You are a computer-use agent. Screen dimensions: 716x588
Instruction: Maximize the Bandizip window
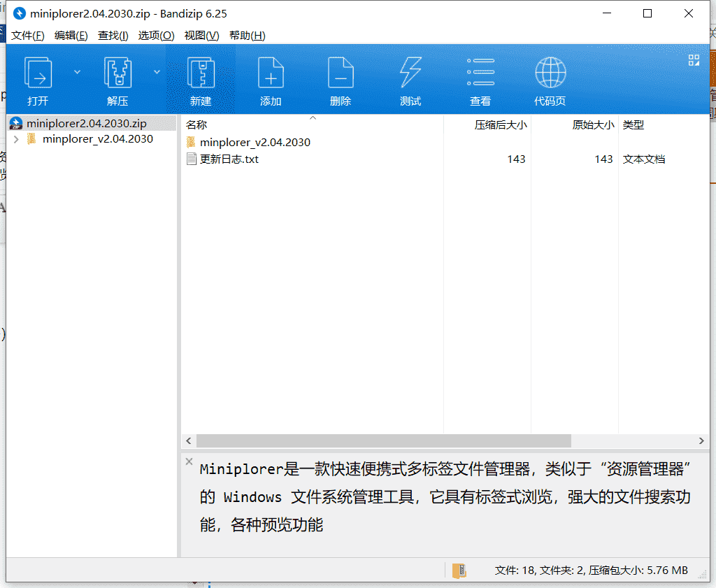647,14
